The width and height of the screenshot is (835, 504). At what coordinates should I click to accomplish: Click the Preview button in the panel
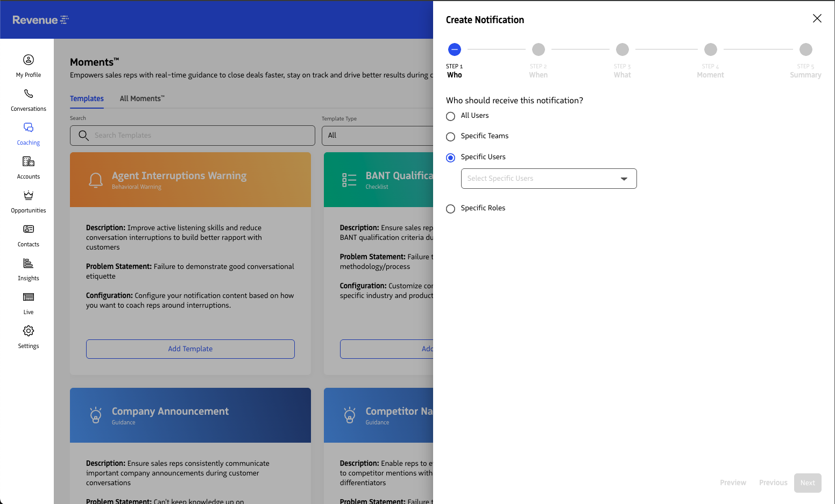pyautogui.click(x=733, y=482)
